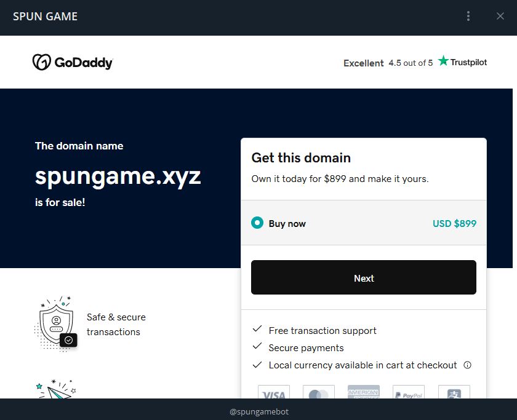Select the Buy now radio option
The image size is (517, 420).
coord(257,223)
